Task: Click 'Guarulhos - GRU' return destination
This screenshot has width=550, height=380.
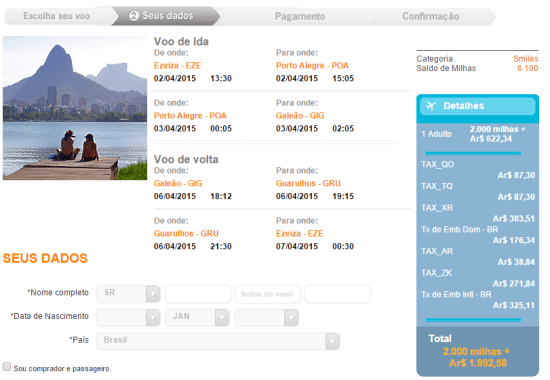Action: coord(308,184)
